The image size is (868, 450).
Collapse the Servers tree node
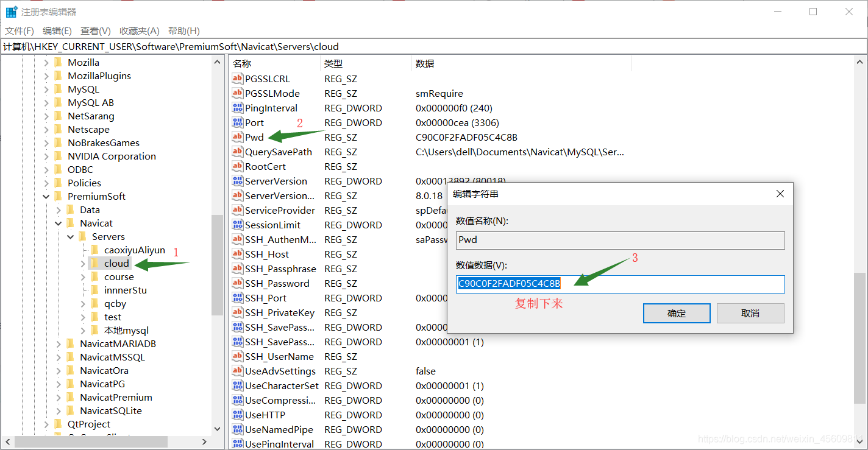(x=71, y=236)
